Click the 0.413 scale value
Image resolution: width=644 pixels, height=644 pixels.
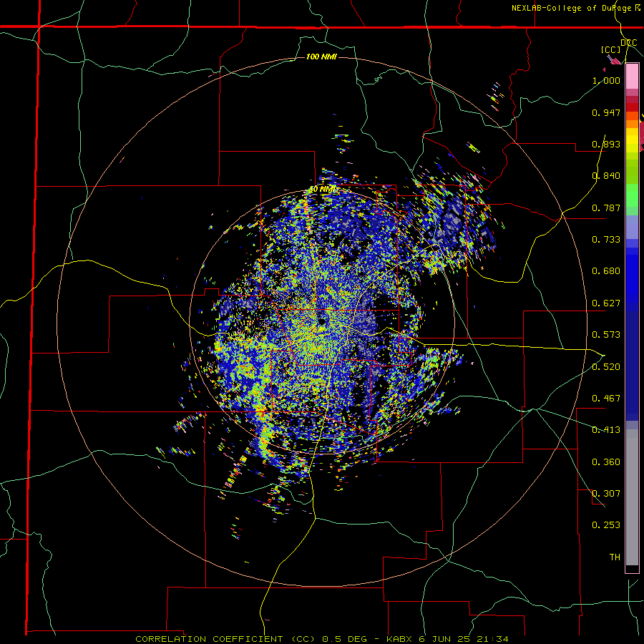606,430
